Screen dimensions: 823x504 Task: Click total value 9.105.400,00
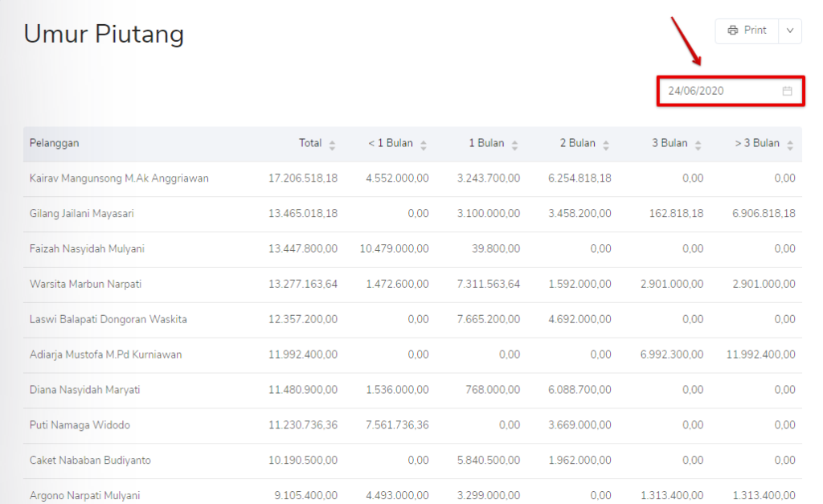(306, 495)
